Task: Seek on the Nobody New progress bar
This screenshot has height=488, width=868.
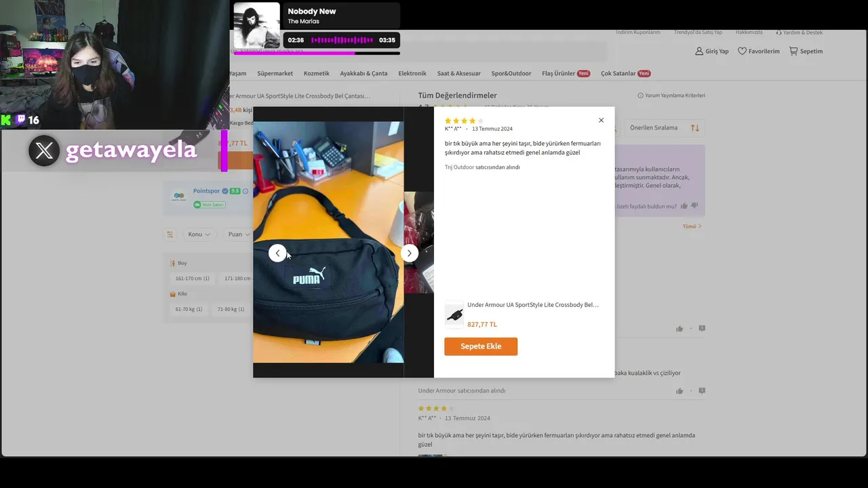Action: coord(317,53)
